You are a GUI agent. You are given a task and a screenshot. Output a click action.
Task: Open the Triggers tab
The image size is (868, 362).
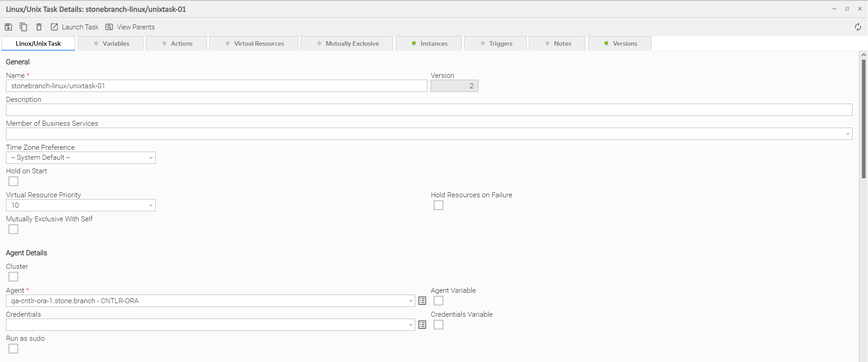pyautogui.click(x=496, y=43)
